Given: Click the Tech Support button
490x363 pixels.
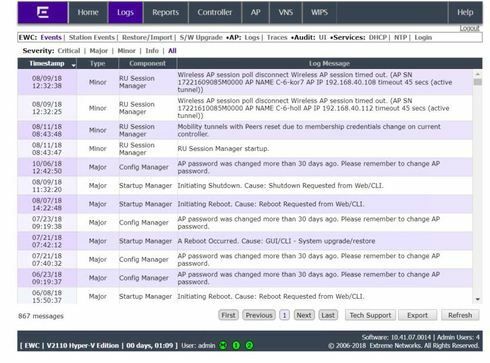Looking at the screenshot, I should tap(370, 315).
